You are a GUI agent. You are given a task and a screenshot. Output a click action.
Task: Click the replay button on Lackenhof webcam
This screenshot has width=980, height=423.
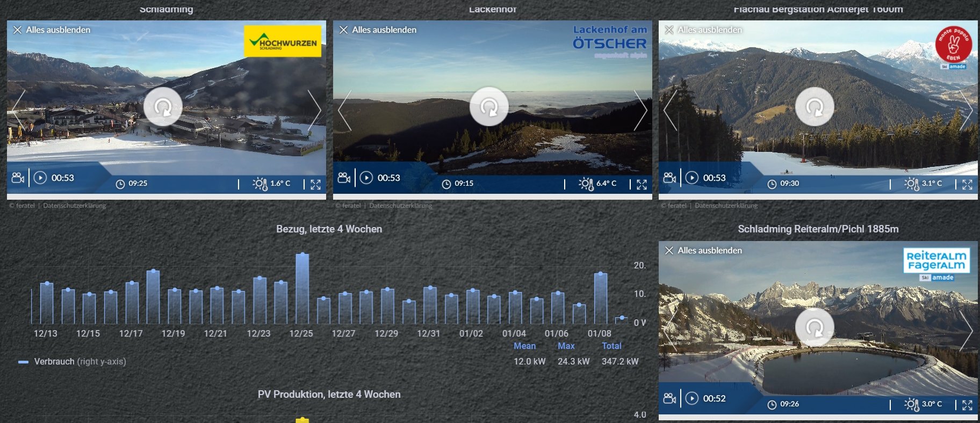(488, 107)
